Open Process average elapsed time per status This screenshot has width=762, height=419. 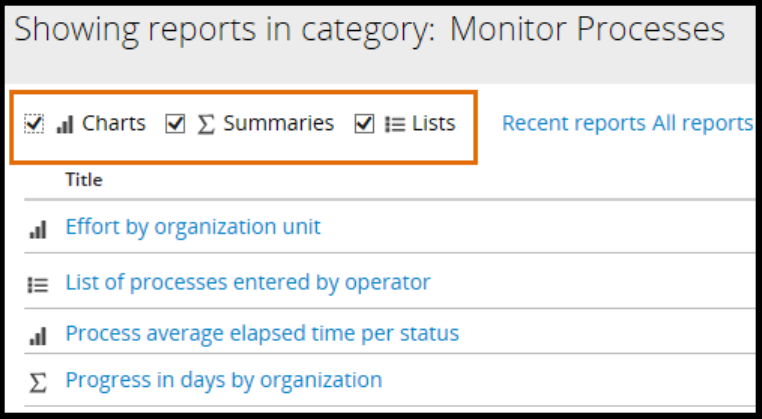262,333
